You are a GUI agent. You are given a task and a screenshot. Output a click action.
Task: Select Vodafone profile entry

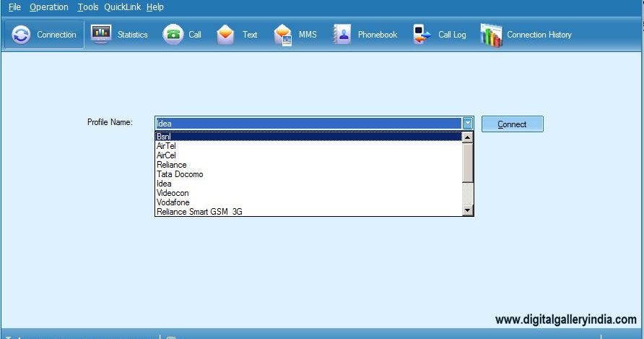point(308,202)
